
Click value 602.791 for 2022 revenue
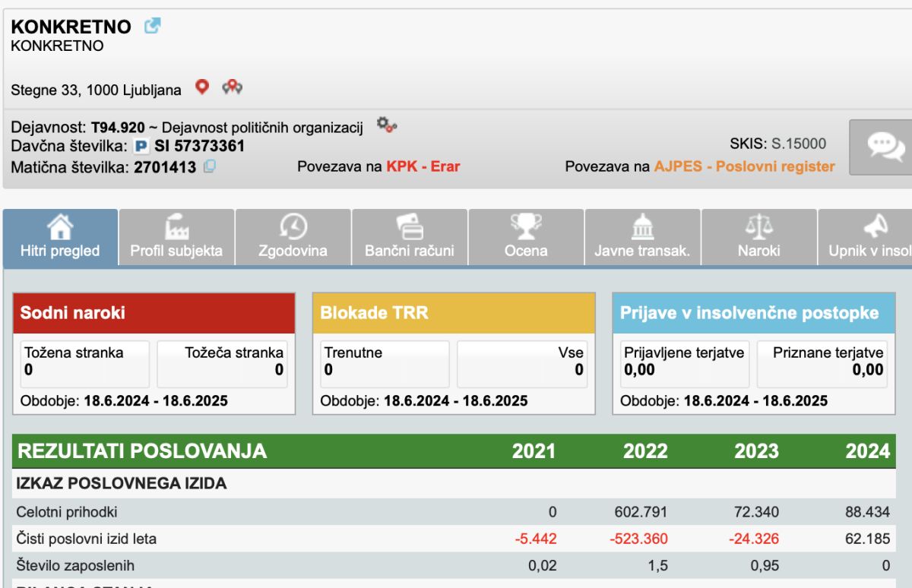click(x=641, y=512)
